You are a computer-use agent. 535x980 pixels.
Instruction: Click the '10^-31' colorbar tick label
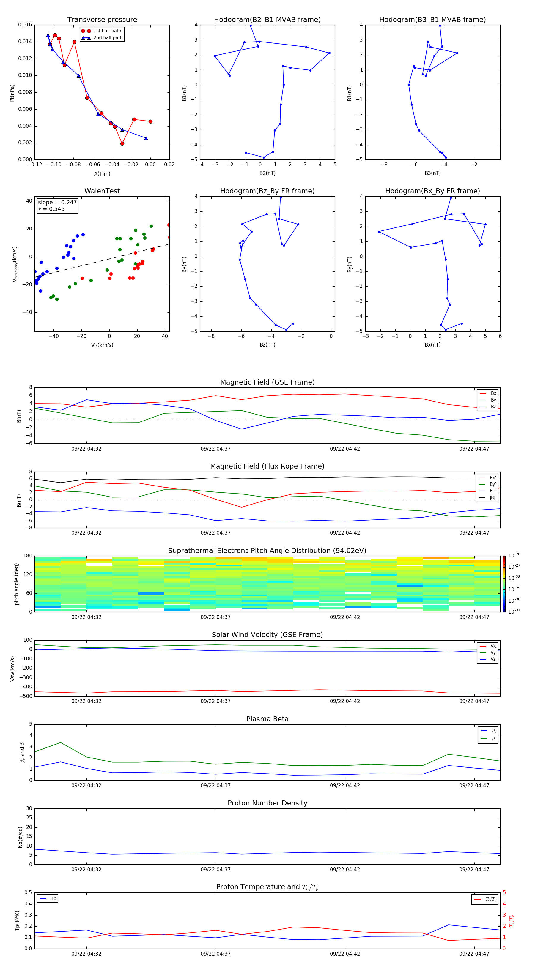coord(514,611)
